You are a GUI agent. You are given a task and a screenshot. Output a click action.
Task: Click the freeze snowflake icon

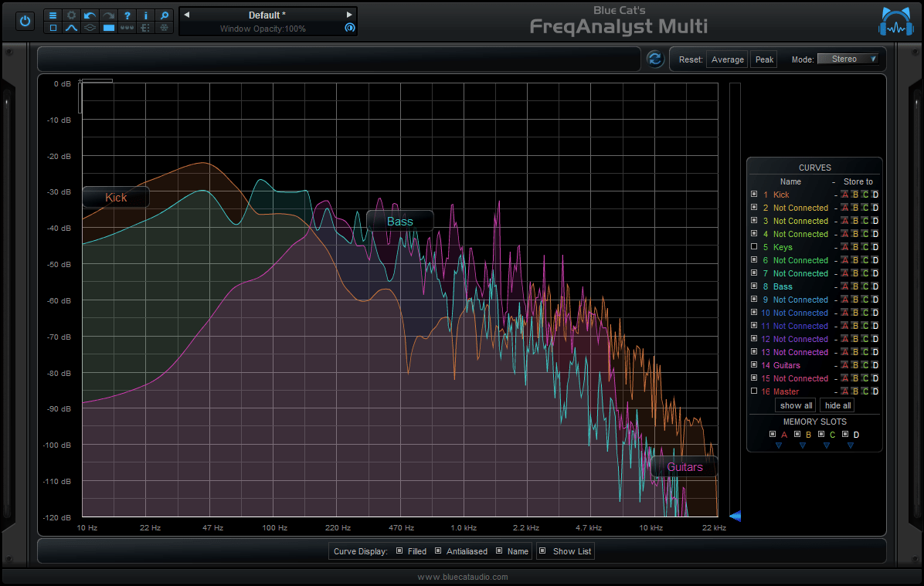click(x=163, y=28)
